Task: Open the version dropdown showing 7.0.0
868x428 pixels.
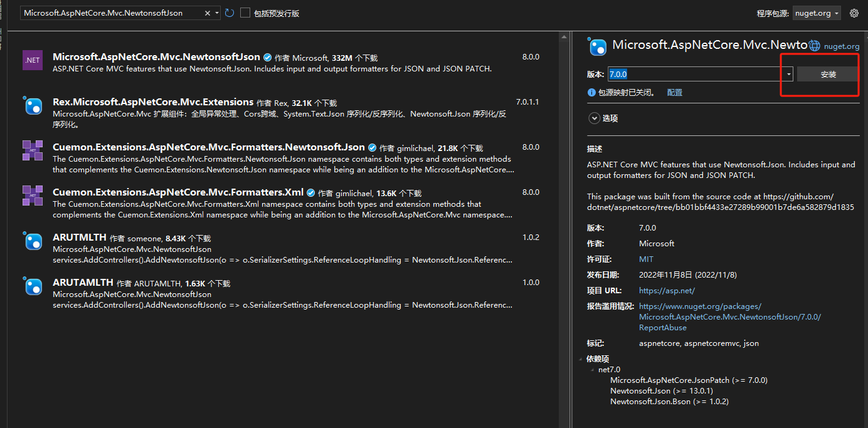Action: [x=788, y=73]
